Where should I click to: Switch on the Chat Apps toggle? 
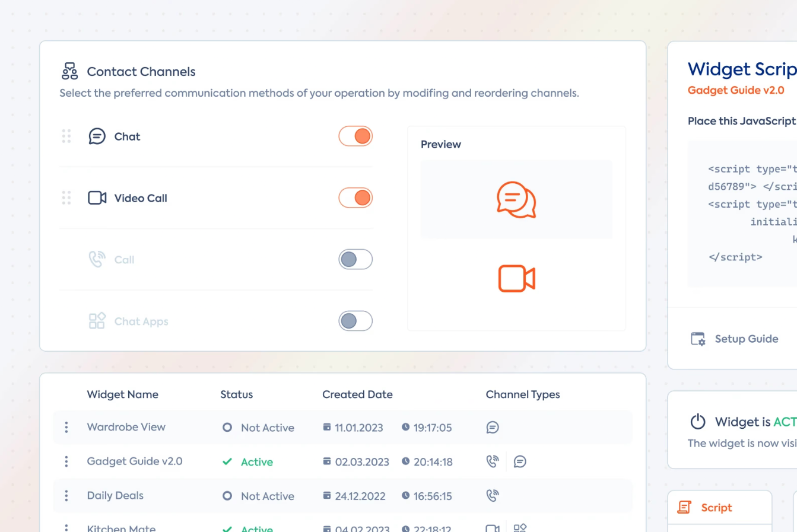355,321
